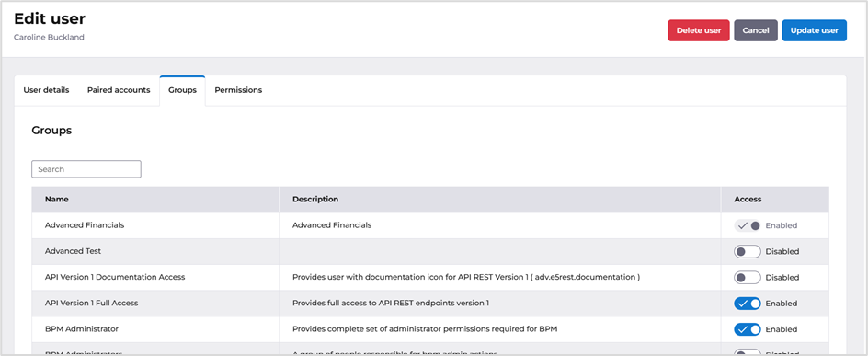Disable API Version 1 Full Access toggle

click(x=748, y=304)
